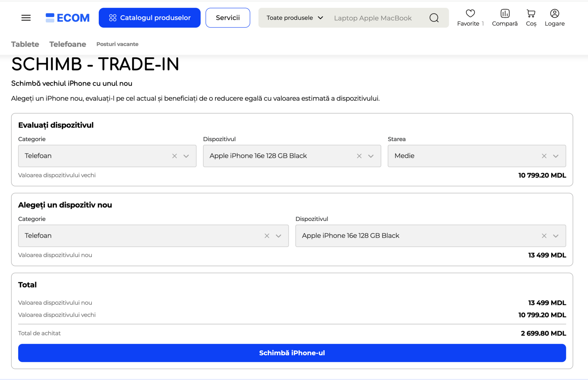The image size is (588, 380).
Task: Expand old device Categorie dropdown
Action: click(186, 156)
